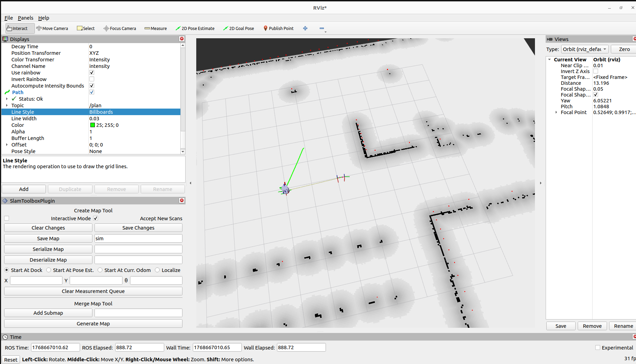Expand the Offset property row
This screenshot has width=636, height=364.
click(7, 145)
